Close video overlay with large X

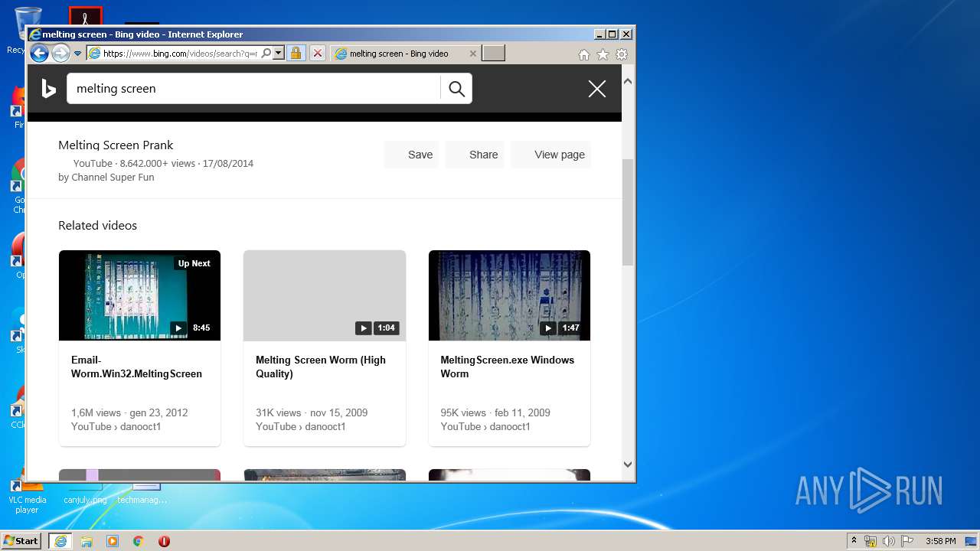point(597,89)
